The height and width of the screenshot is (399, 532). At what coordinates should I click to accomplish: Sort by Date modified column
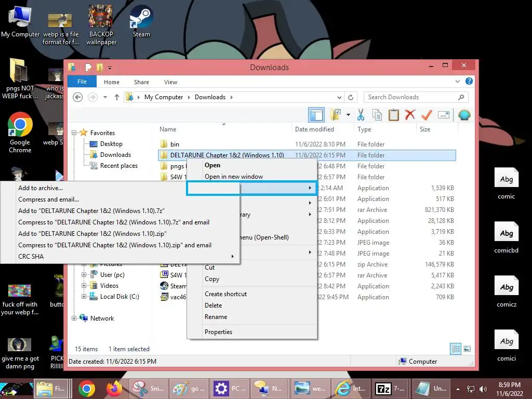click(322, 129)
